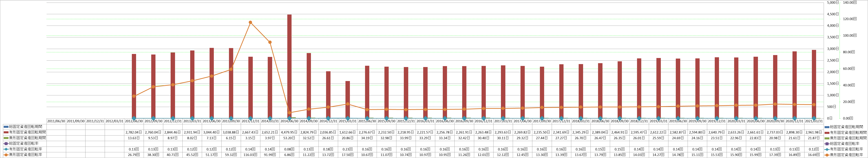Click the 53.20日 table cell
Screen dimensions: 868x158
290,138
